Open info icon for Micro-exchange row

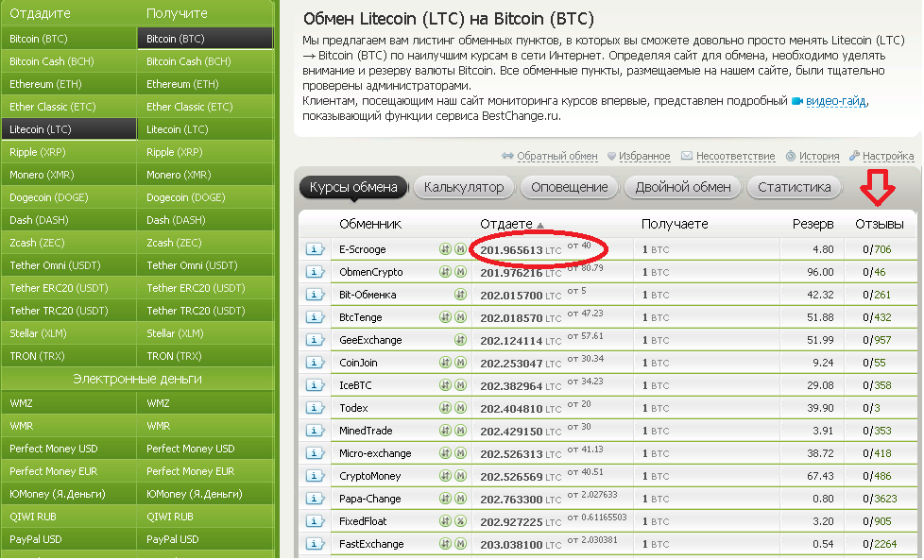click(x=316, y=453)
